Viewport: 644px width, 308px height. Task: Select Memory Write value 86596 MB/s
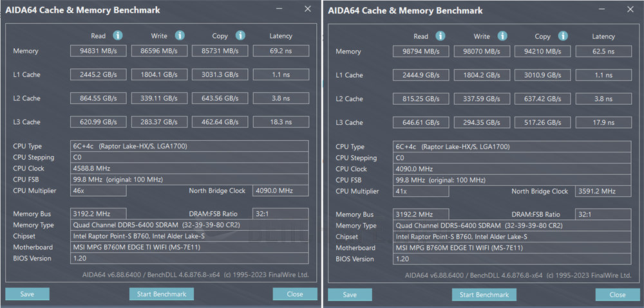pos(159,51)
